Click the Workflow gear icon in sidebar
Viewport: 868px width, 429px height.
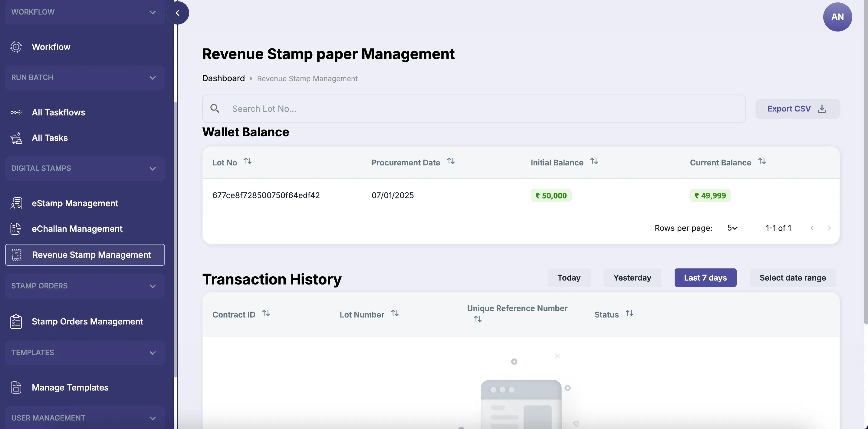tap(16, 47)
